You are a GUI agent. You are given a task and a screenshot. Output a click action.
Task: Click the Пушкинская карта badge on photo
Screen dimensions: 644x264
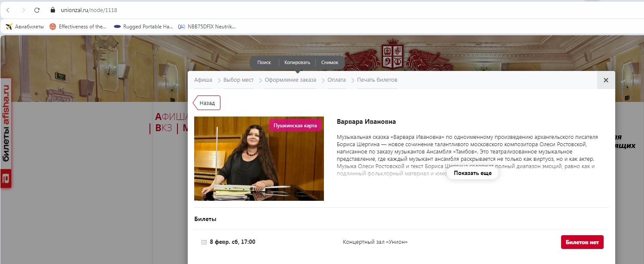(295, 125)
